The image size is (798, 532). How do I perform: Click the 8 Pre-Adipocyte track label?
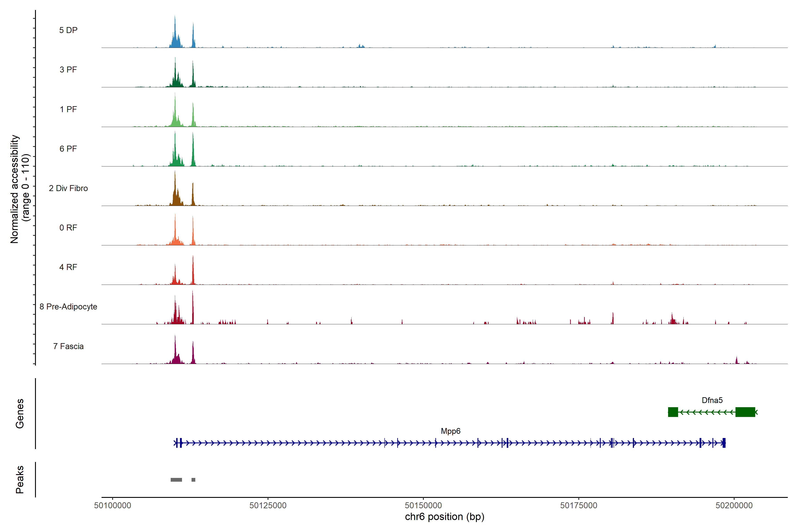coord(68,307)
